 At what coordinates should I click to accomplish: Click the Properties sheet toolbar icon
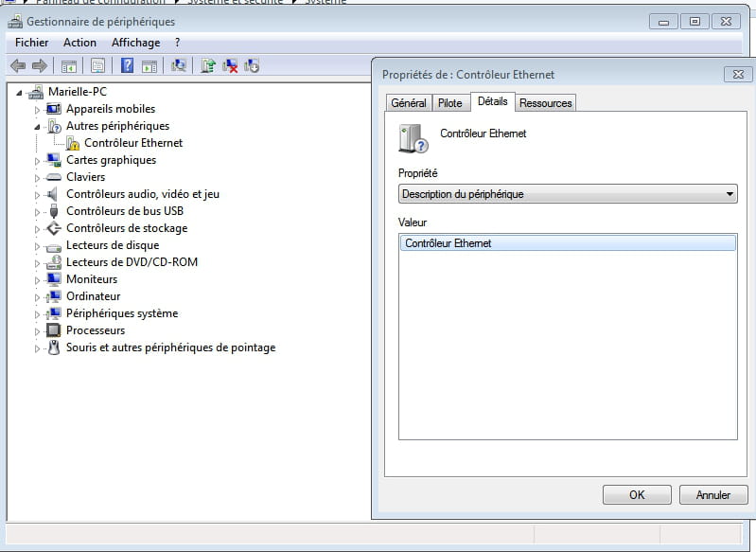pos(97,65)
